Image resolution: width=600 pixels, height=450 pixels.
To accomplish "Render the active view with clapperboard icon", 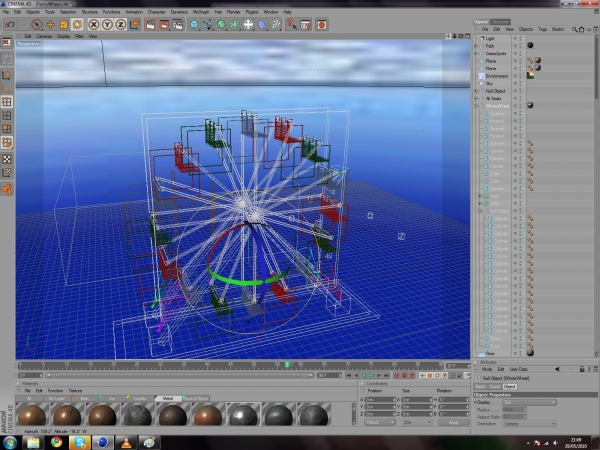I will (x=150, y=25).
